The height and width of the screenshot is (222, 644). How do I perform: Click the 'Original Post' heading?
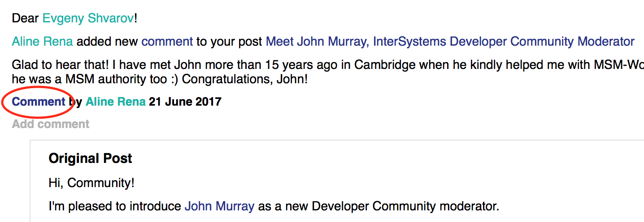[x=91, y=158]
